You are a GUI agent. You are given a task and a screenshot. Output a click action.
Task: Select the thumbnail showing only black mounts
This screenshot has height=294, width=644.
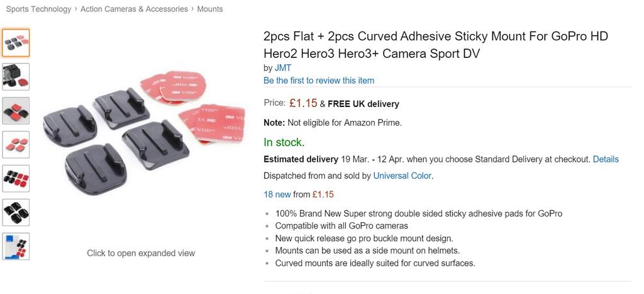coord(15,213)
